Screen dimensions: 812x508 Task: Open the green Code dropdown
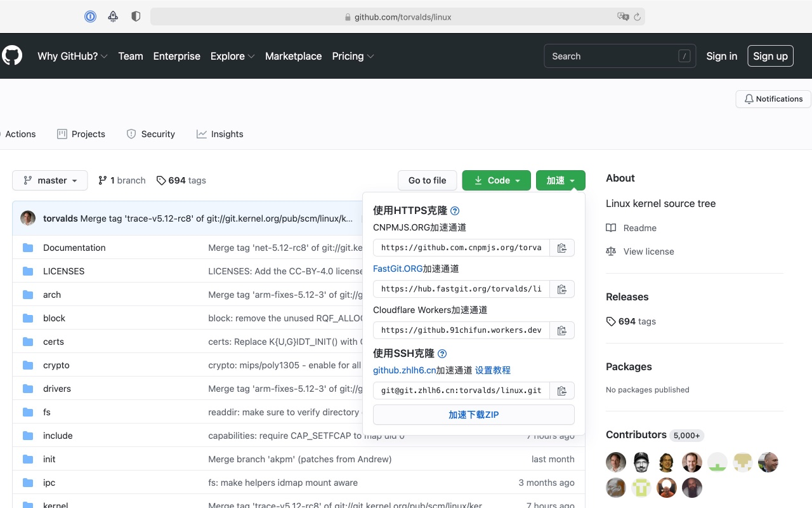pos(496,180)
